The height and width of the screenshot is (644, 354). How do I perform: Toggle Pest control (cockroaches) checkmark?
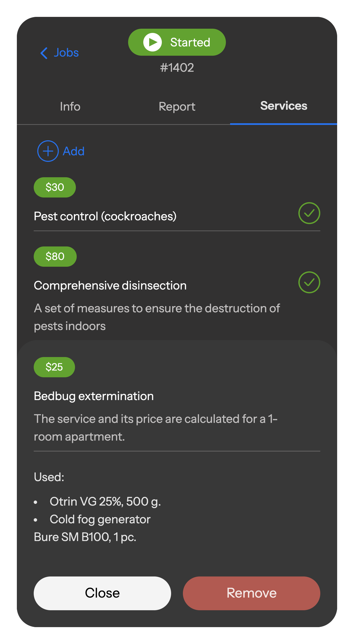309,213
